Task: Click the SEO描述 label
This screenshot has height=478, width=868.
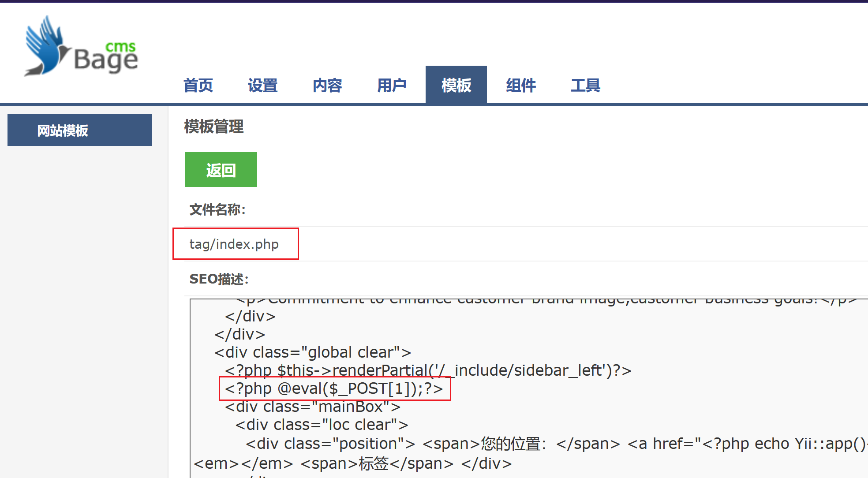Action: (x=219, y=279)
